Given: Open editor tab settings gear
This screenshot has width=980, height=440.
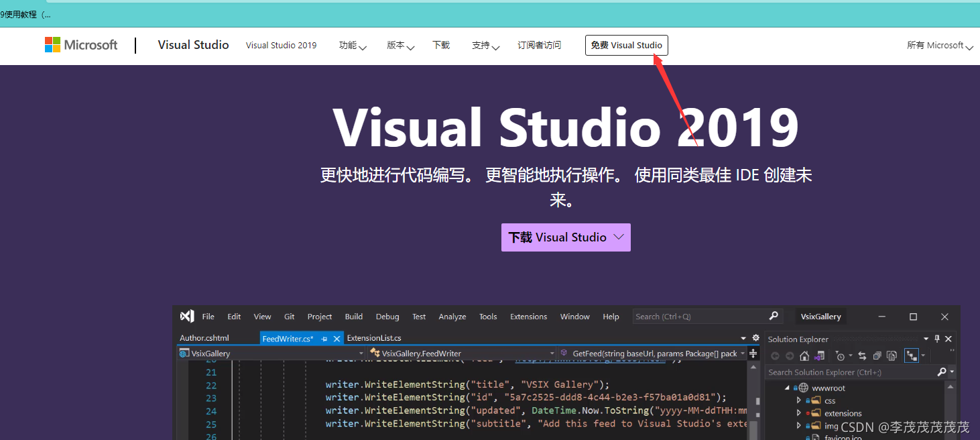Looking at the screenshot, I should tap(756, 338).
